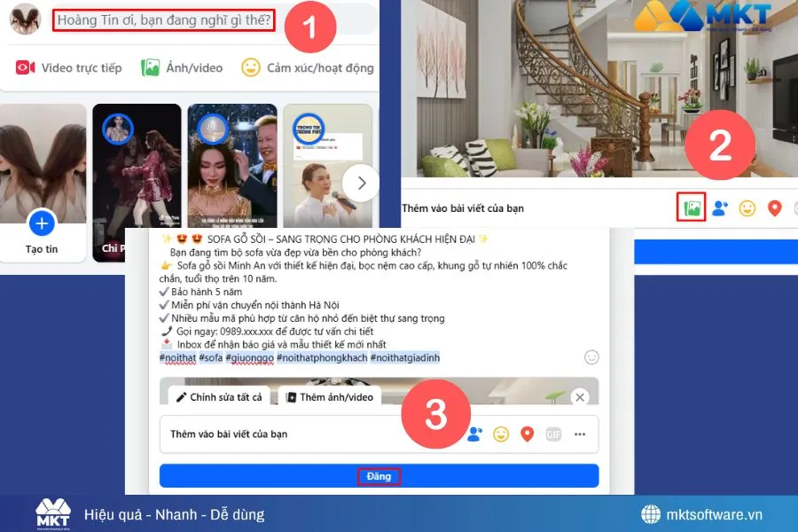Open the emoji feeling icon
Viewport: 798px width, 532px height.
coord(747,207)
